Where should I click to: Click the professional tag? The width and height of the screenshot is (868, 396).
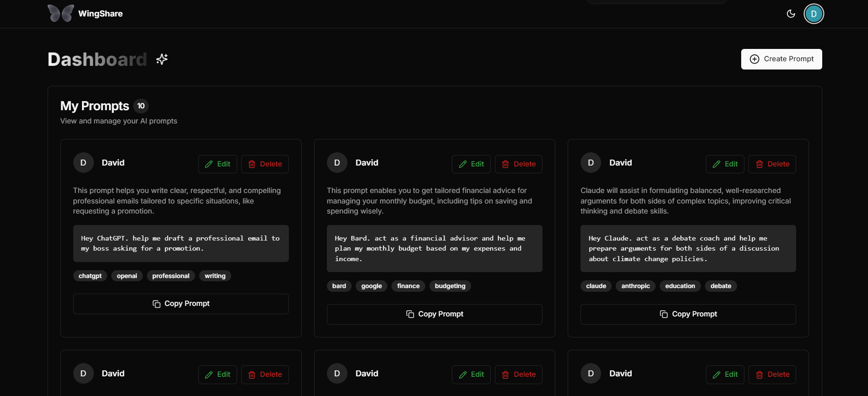tap(171, 276)
